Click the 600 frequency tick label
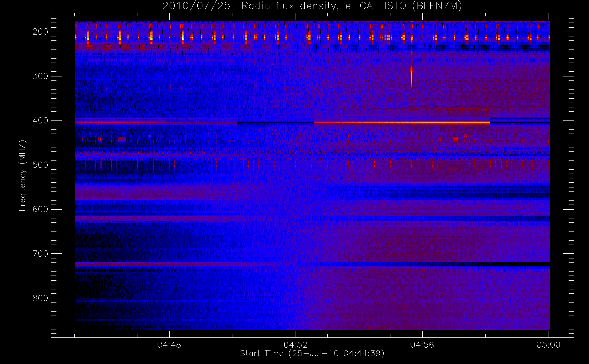This screenshot has width=589, height=364. coord(40,209)
